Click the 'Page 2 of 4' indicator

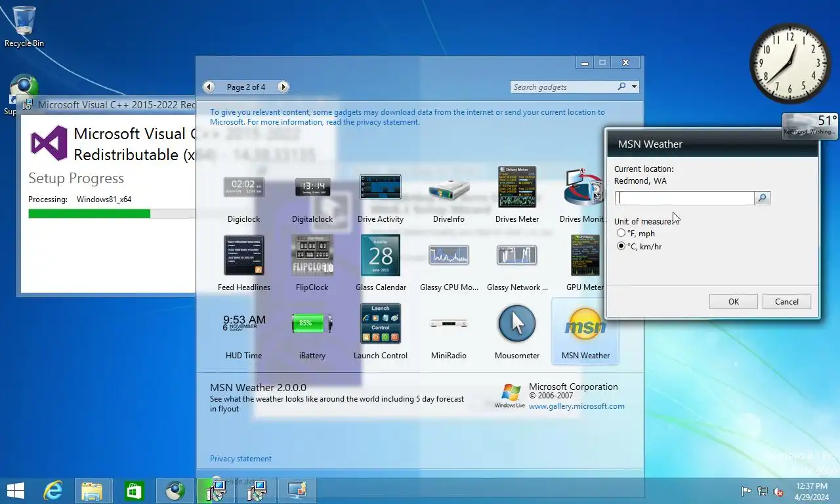coord(246,87)
